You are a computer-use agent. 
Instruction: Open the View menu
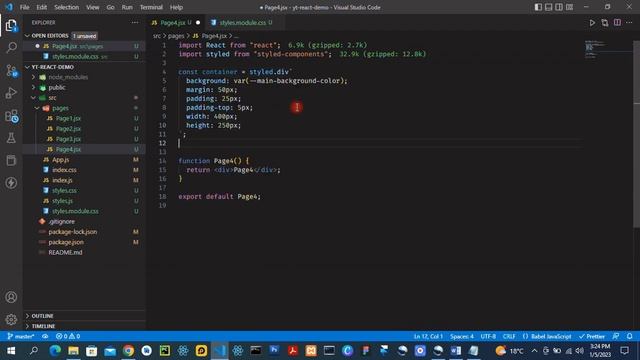(x=93, y=7)
